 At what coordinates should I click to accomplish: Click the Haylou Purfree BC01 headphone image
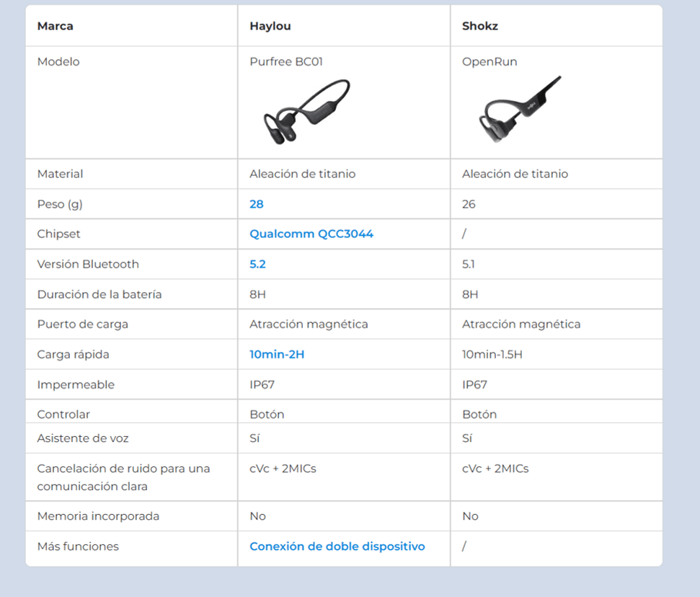tap(307, 112)
